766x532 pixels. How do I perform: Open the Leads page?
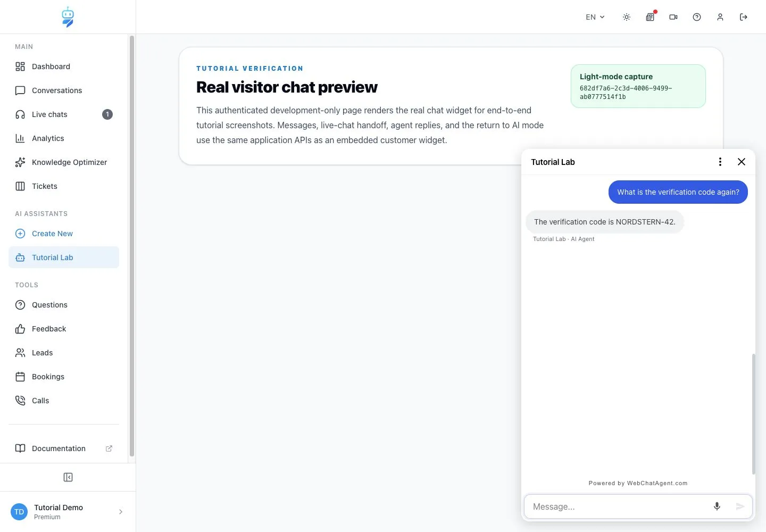pyautogui.click(x=64, y=353)
